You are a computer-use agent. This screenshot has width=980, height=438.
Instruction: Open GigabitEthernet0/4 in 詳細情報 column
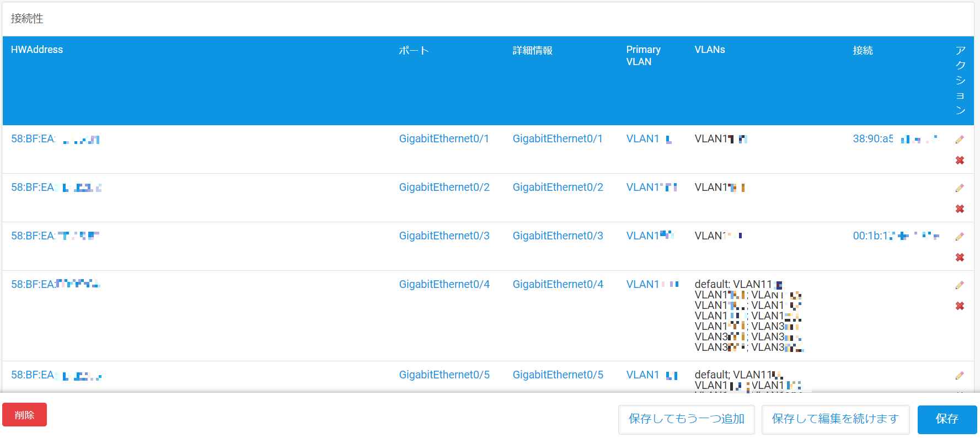558,285
